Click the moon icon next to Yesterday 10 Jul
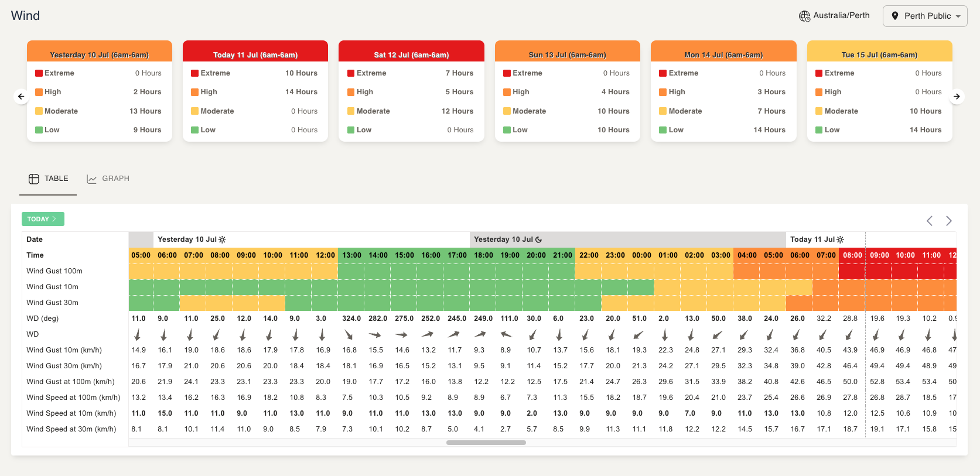Viewport: 980px width, 476px height. [x=539, y=239]
